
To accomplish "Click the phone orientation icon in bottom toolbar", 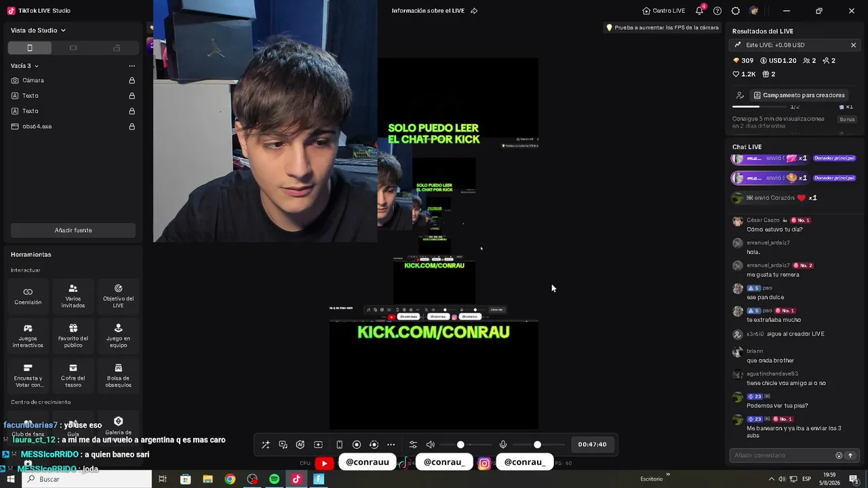I will pos(339,445).
